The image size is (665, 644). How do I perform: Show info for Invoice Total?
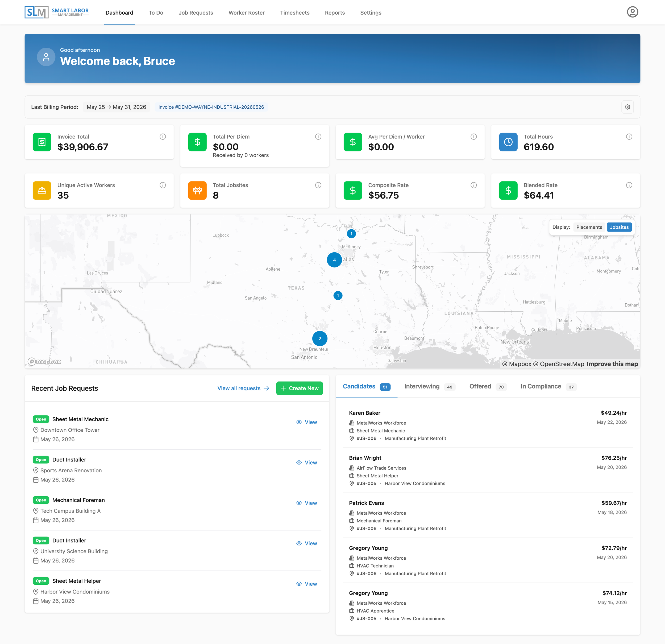(x=163, y=137)
